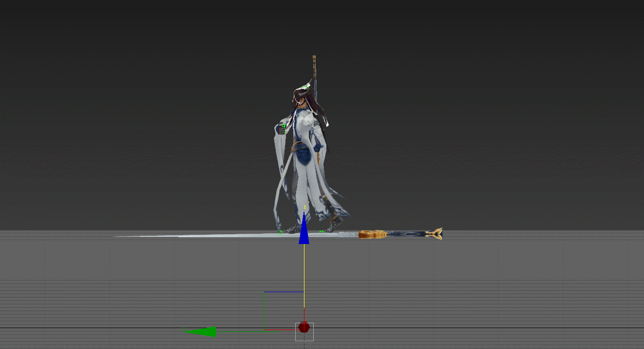This screenshot has height=349, width=644.
Task: Grab the blue Z-axis gizmo arrow
Action: click(304, 228)
